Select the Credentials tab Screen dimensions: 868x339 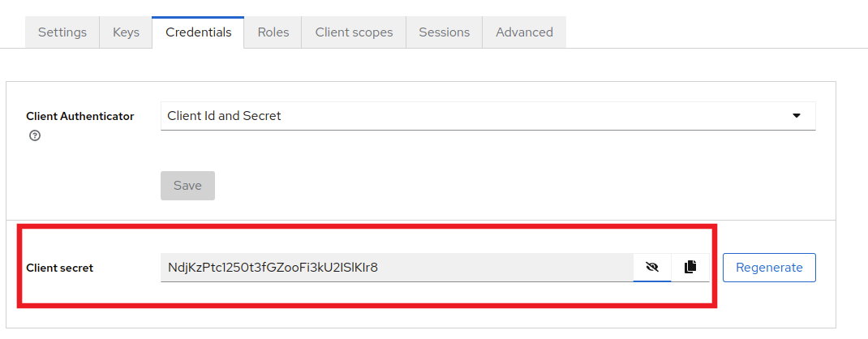(x=198, y=32)
